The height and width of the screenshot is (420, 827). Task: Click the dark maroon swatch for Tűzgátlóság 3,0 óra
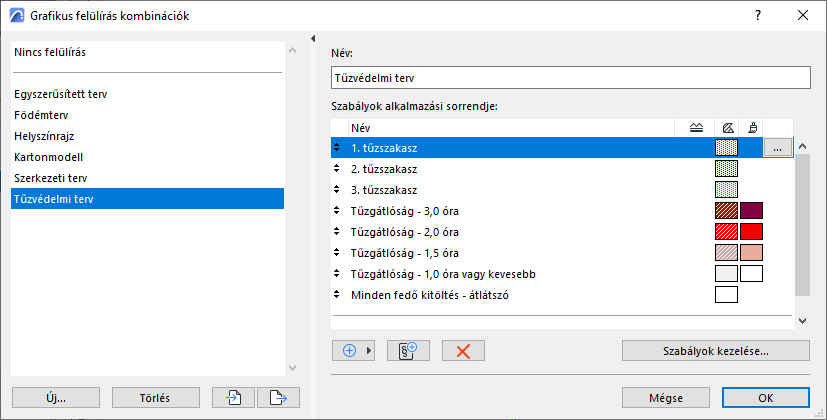pos(751,211)
